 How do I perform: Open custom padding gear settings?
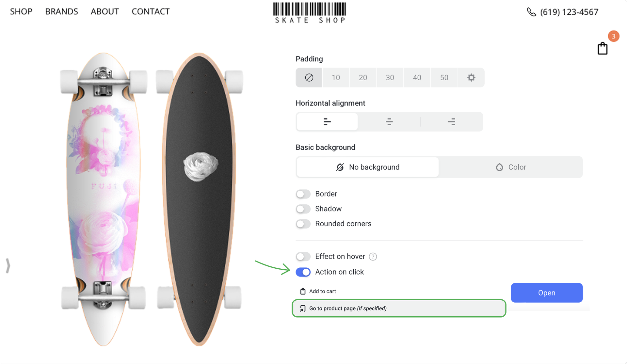click(471, 78)
